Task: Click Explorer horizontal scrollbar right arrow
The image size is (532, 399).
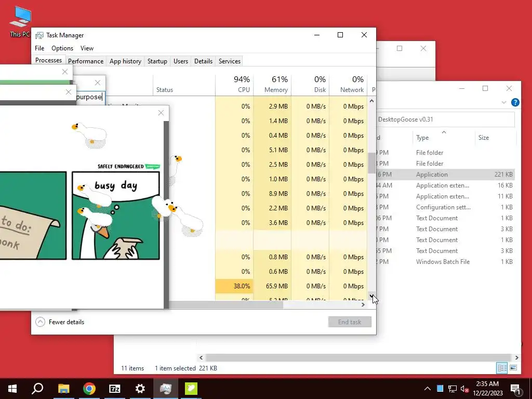Action: coord(516,357)
